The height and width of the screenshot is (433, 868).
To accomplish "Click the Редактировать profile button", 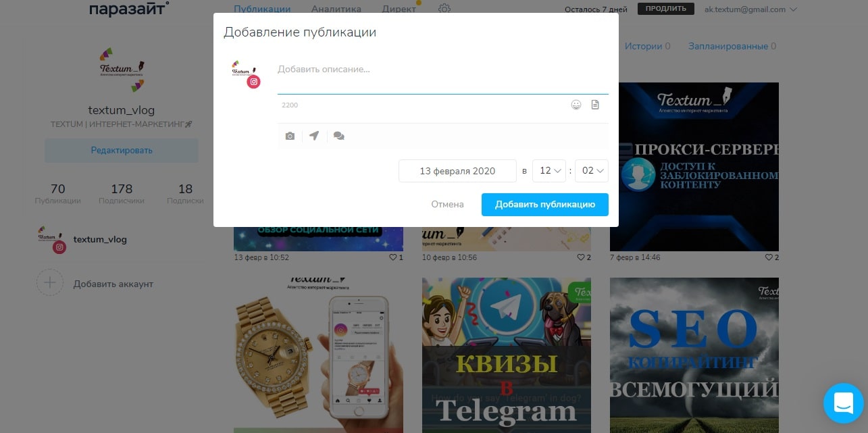I will (122, 150).
